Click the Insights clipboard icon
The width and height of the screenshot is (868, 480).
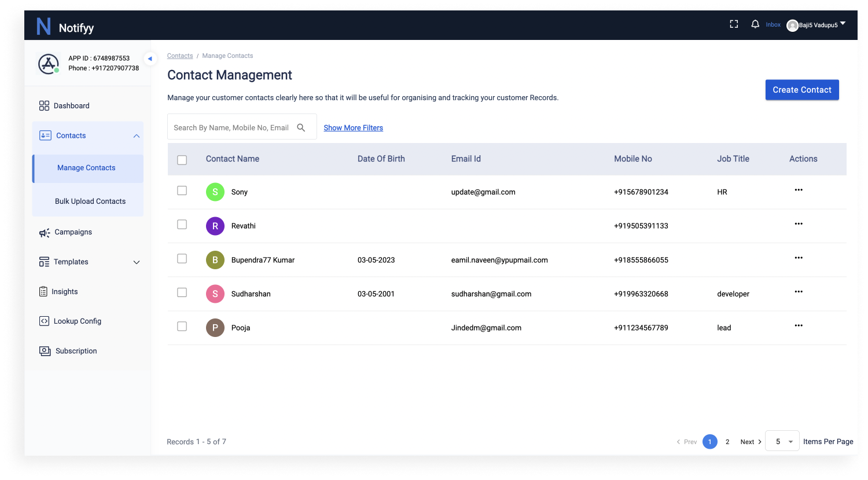pyautogui.click(x=43, y=291)
